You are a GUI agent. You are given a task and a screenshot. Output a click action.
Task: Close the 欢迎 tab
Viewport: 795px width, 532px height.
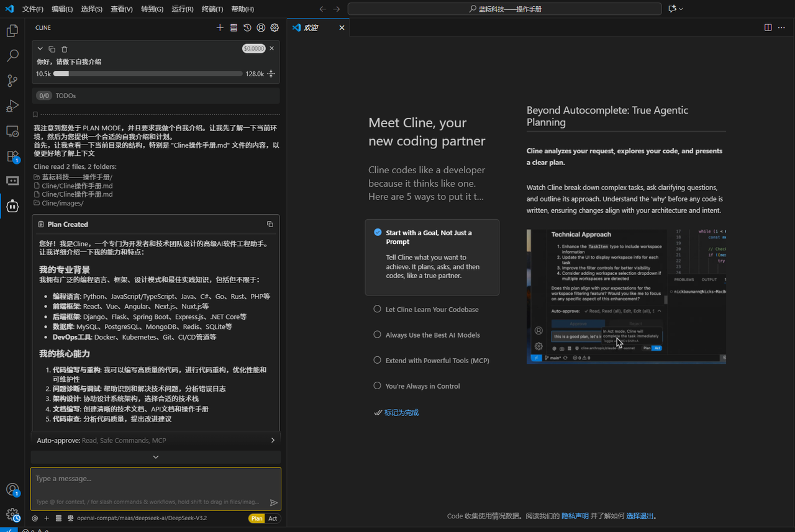[342, 27]
